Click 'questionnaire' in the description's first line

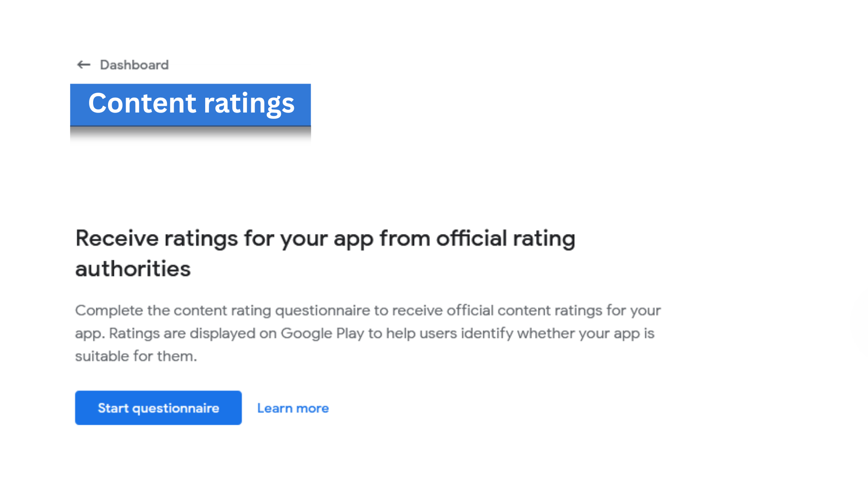tap(322, 310)
